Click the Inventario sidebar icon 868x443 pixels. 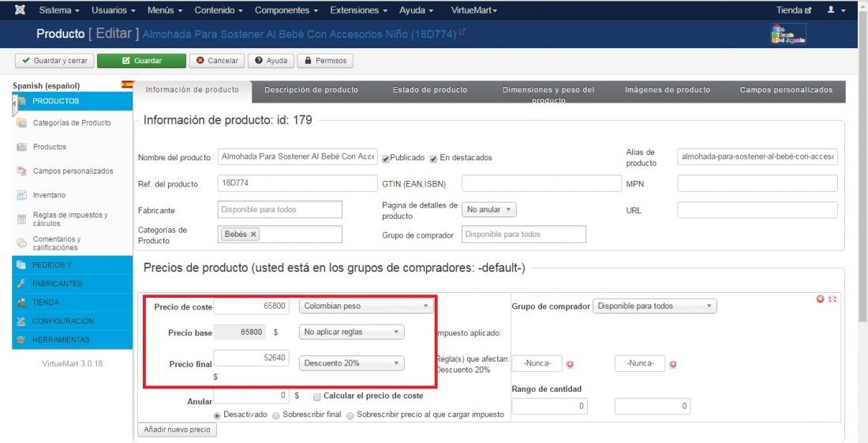click(x=21, y=195)
